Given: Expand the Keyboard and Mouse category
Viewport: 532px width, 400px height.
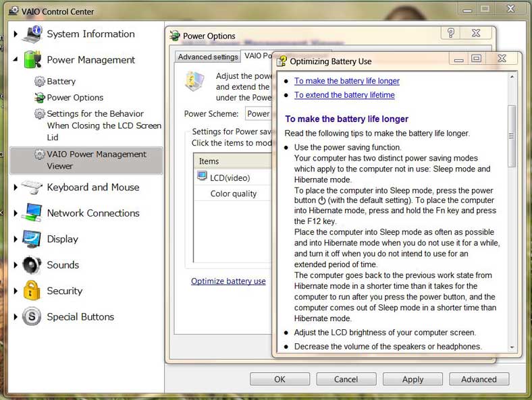Looking at the screenshot, I should (16, 187).
